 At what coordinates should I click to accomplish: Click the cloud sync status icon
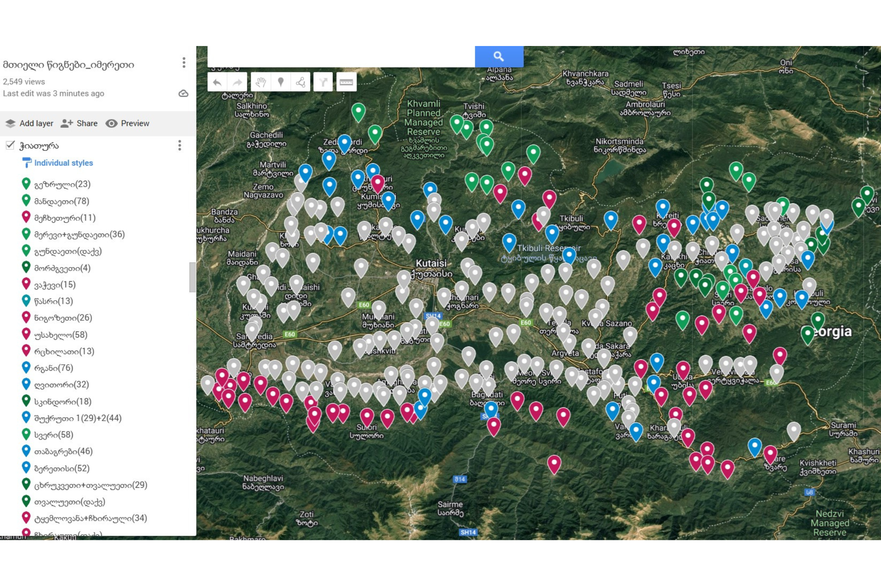(183, 93)
